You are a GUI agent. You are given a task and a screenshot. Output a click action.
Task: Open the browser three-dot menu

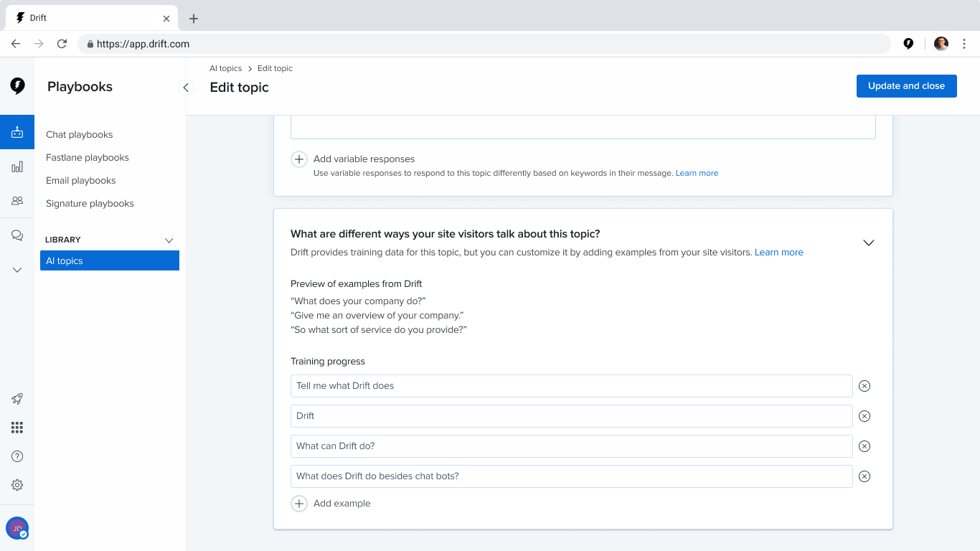click(964, 44)
